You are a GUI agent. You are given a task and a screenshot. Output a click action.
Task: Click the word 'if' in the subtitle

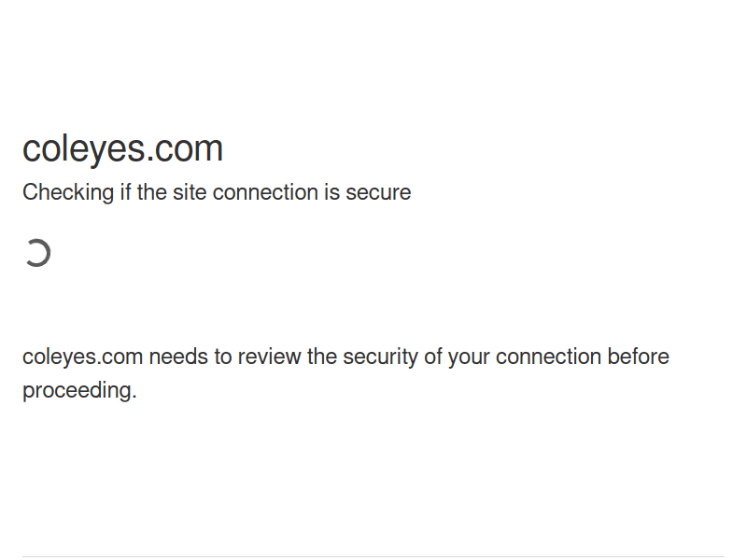click(124, 192)
